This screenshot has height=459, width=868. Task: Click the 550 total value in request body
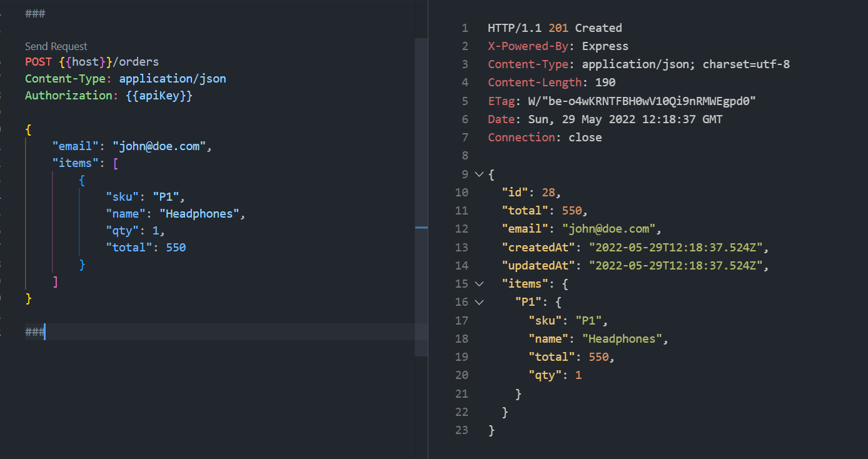click(x=176, y=248)
